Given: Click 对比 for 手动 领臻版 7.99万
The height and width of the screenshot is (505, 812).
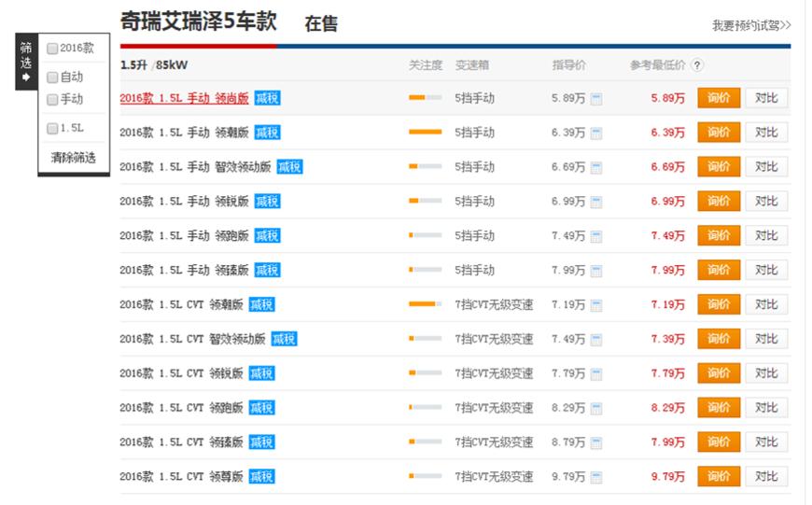Looking at the screenshot, I should coord(766,270).
